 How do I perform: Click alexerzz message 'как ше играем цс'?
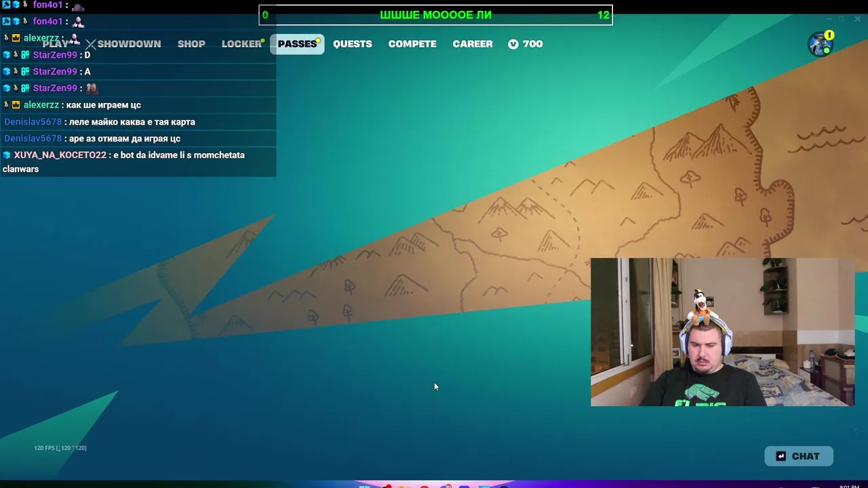(x=104, y=105)
